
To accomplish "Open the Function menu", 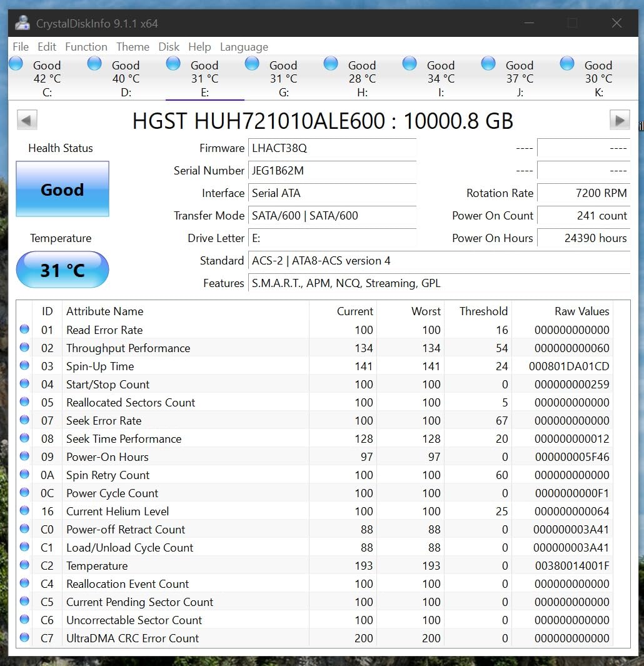I will point(86,47).
